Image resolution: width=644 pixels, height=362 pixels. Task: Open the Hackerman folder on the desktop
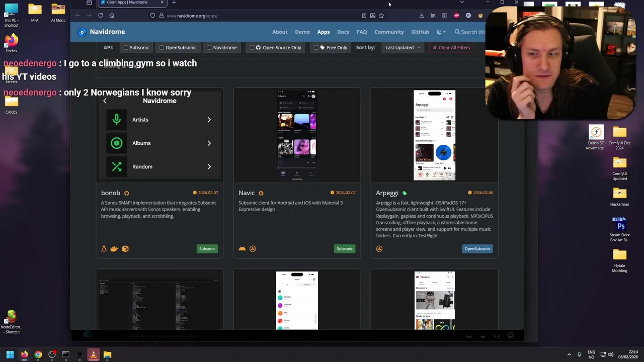point(619,197)
